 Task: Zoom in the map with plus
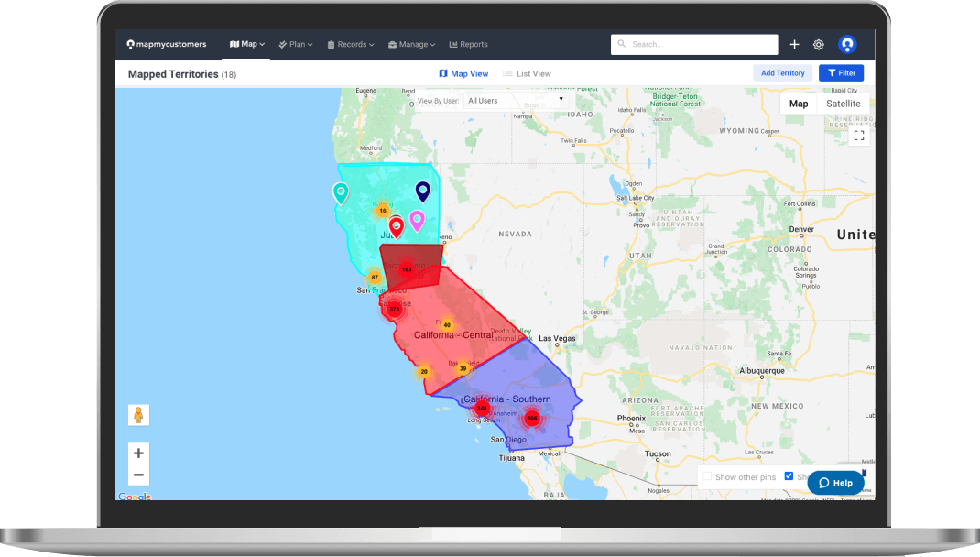(138, 453)
